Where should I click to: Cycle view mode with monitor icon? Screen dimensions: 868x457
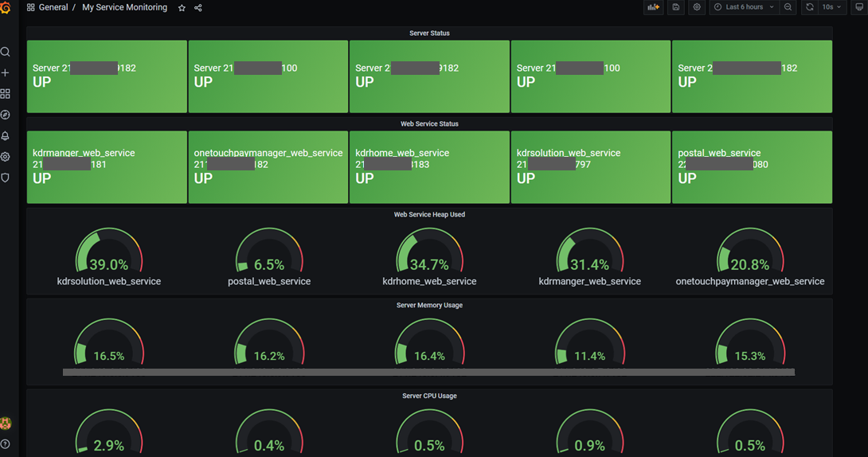(859, 7)
